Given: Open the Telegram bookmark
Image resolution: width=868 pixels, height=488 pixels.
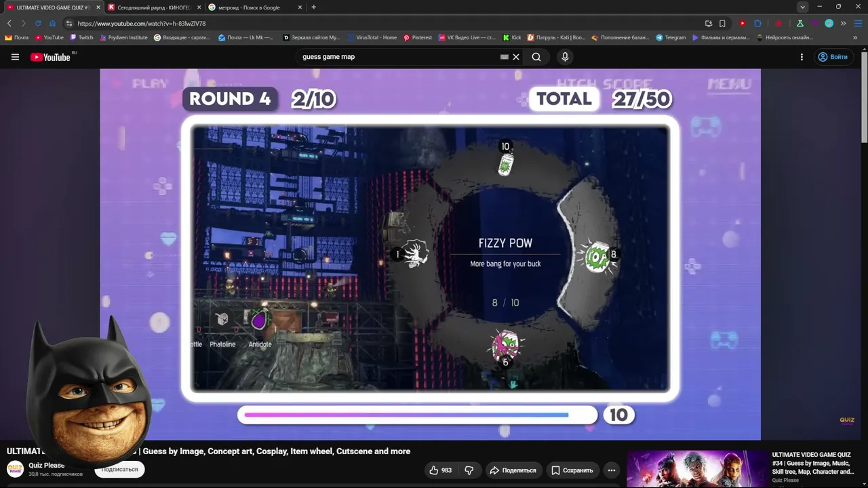Looking at the screenshot, I should [x=671, y=37].
